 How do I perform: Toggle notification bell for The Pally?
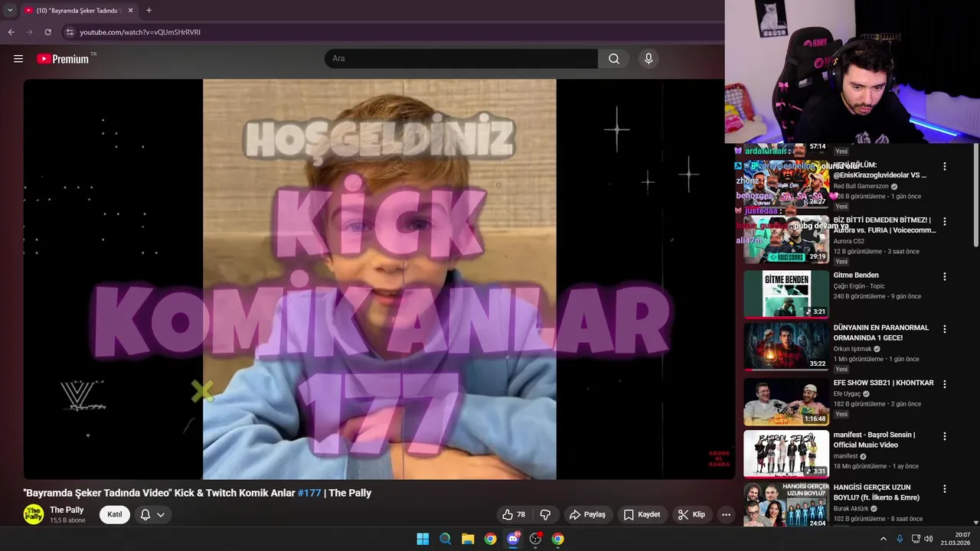[145, 515]
